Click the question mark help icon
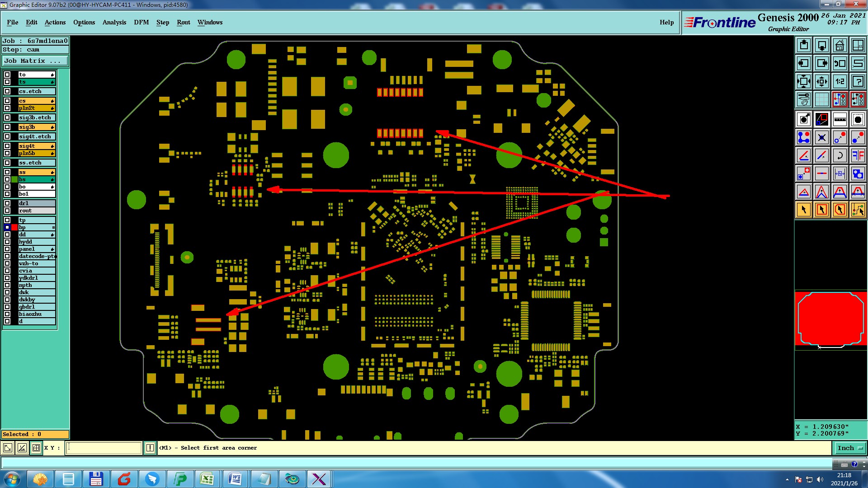Screen dimensions: 868x488 (858, 81)
